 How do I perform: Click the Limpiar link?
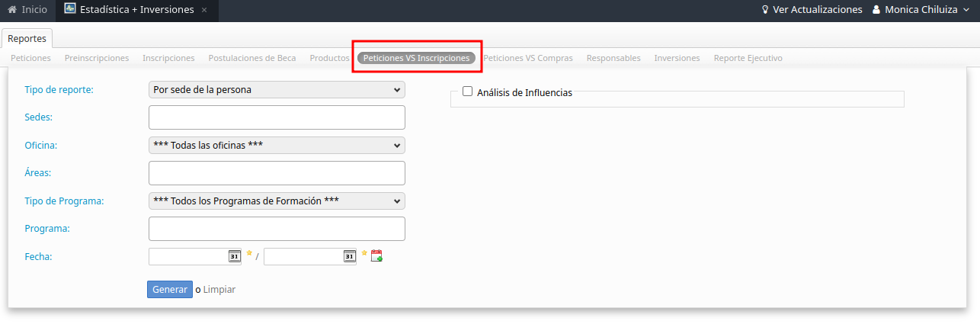click(219, 290)
